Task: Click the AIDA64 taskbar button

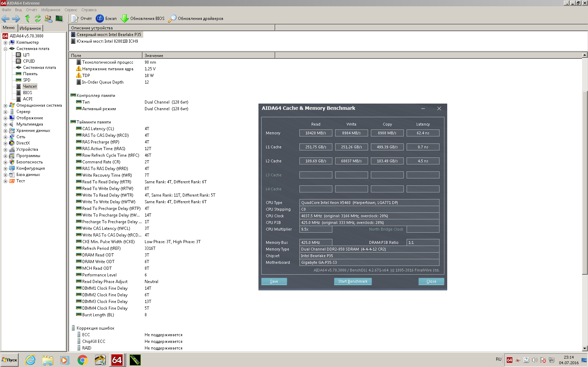Action: point(117,360)
